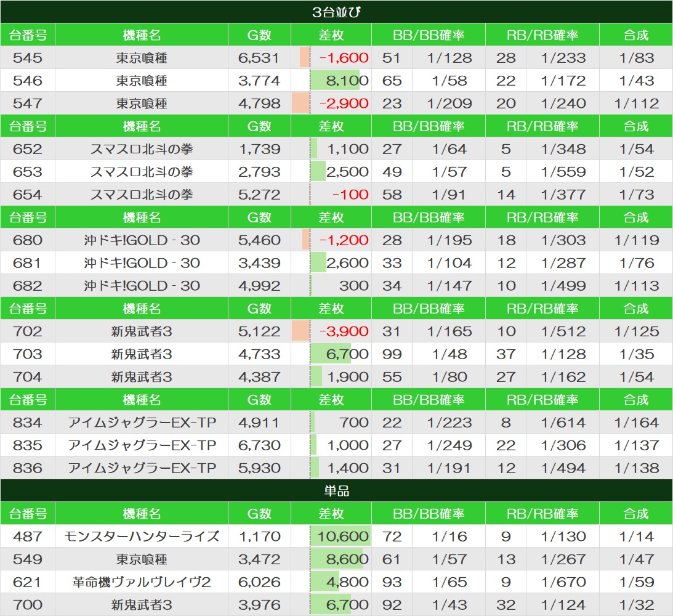Select machine number 545 cell

click(28, 57)
